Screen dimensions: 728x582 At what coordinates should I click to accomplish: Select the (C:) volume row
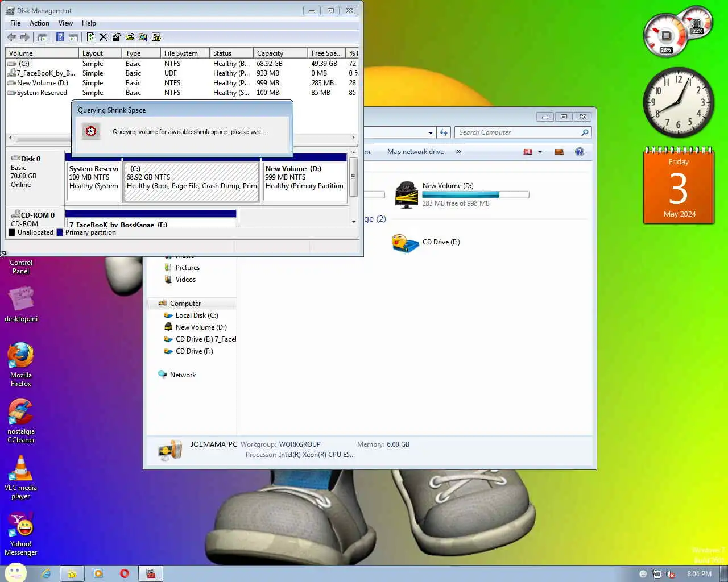[x=182, y=64]
